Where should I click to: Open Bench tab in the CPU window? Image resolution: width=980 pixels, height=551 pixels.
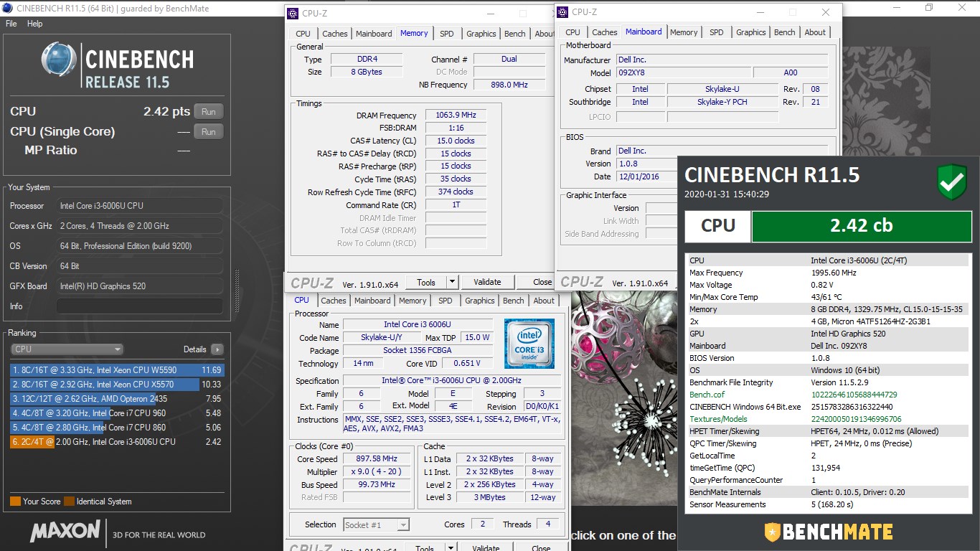514,301
